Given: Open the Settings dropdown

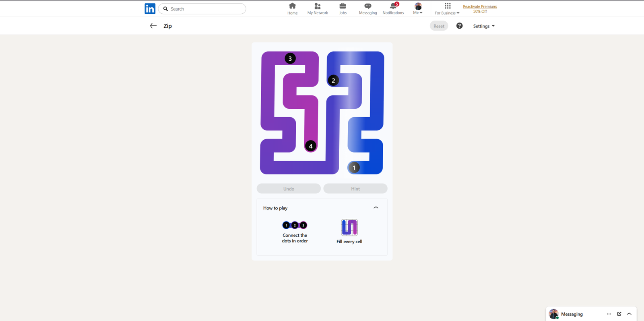Looking at the screenshot, I should pyautogui.click(x=484, y=26).
